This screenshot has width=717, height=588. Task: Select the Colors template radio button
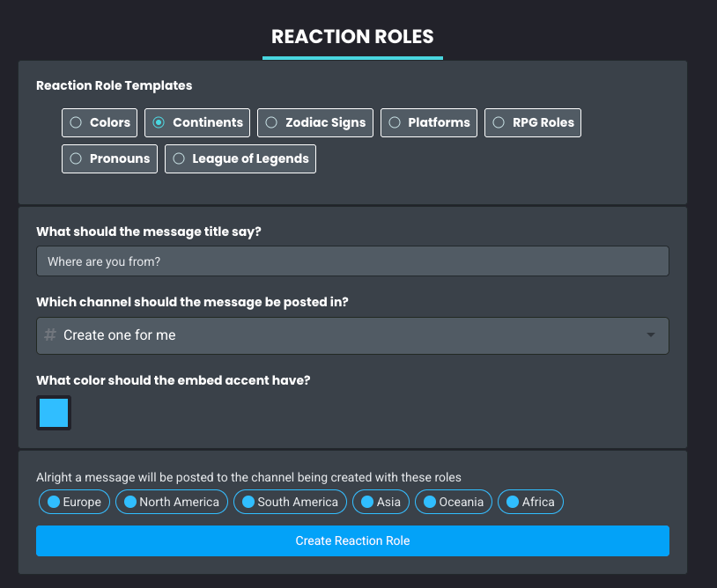(x=76, y=122)
